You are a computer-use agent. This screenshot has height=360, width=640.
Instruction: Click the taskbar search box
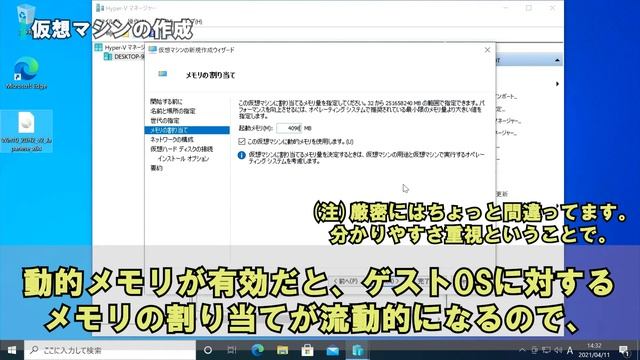pyautogui.click(x=110, y=350)
